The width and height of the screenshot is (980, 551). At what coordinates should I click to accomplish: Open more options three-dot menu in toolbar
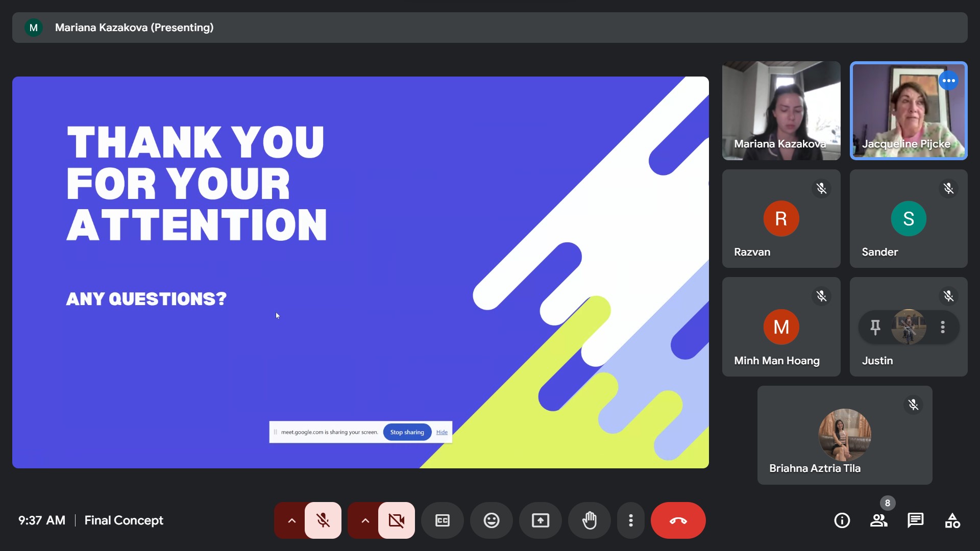pyautogui.click(x=631, y=520)
